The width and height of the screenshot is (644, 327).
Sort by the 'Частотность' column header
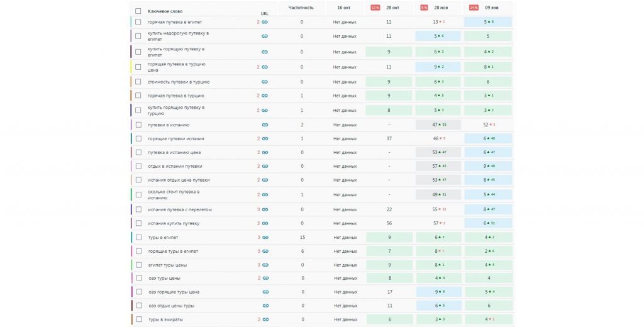point(301,8)
